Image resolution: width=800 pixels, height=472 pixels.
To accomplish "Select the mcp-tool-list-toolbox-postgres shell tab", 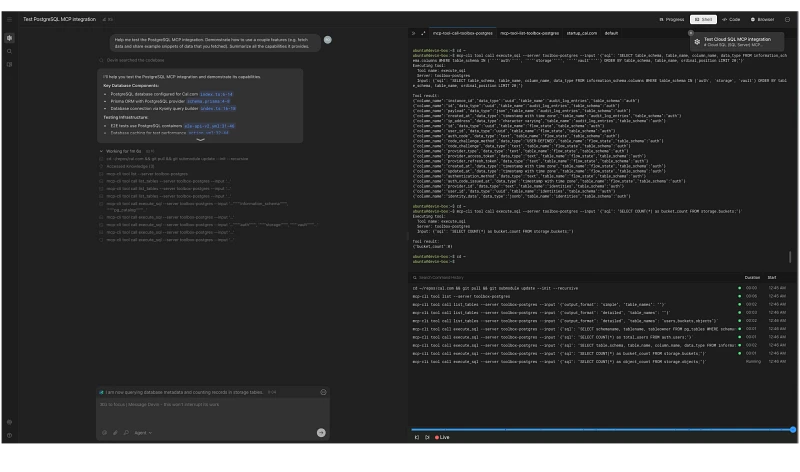I will click(x=530, y=33).
